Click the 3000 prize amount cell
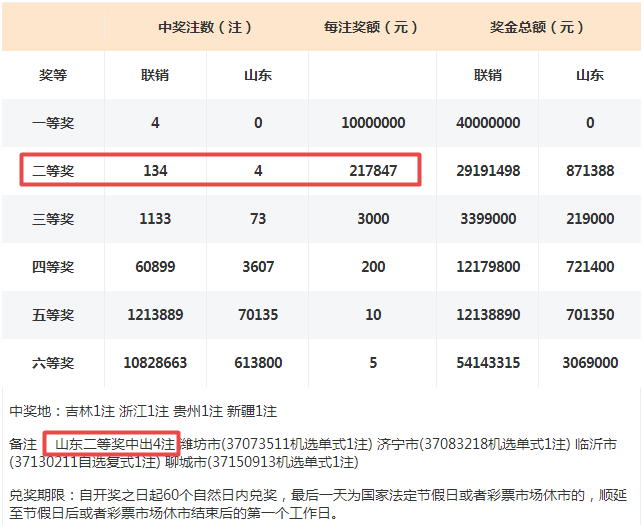This screenshot has width=643, height=525. point(373,219)
